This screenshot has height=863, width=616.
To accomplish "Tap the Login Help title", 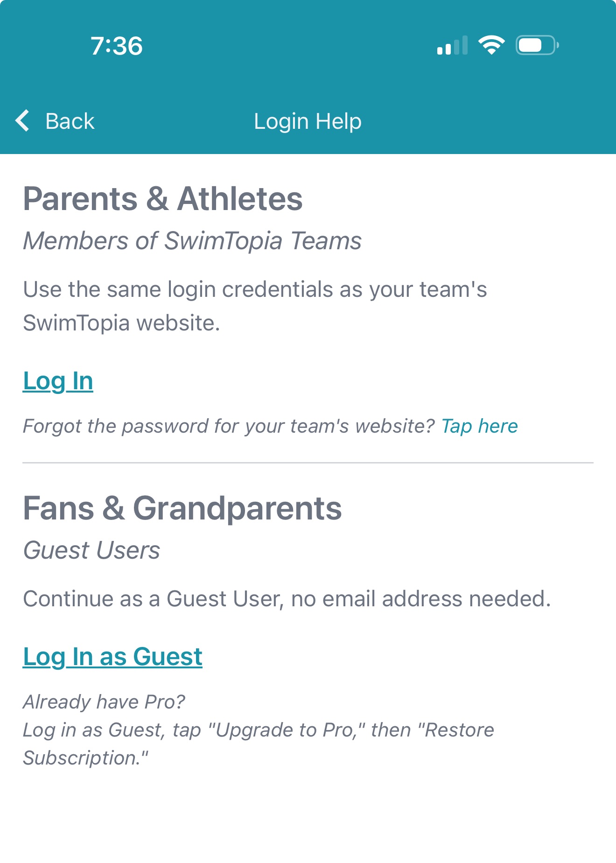I will click(308, 121).
